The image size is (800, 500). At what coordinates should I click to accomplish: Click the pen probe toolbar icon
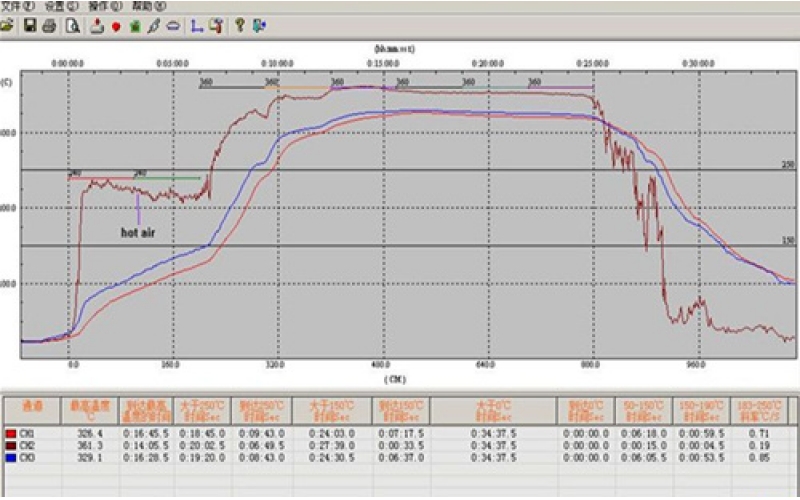pos(153,26)
